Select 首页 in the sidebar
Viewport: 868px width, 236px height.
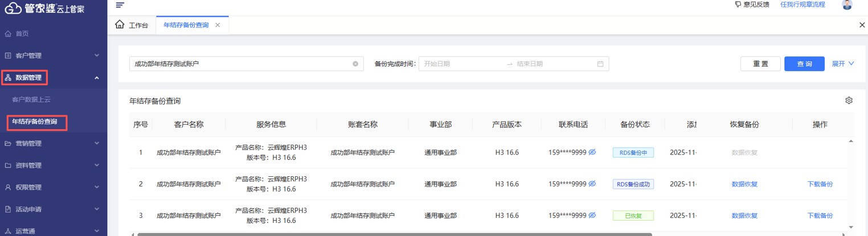(22, 34)
